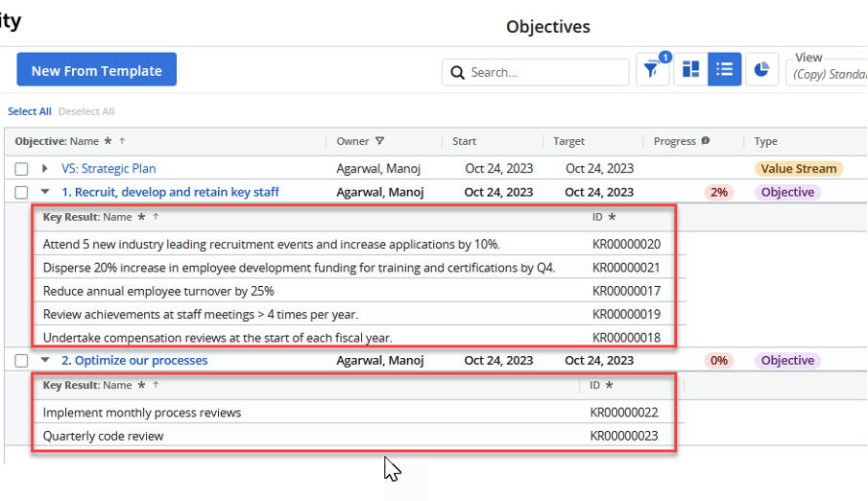
Task: Click the first Key Result ID column header
Action: (597, 217)
